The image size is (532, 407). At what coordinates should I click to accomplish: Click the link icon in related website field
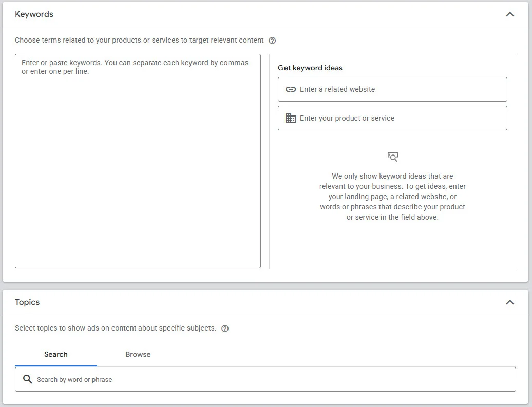(291, 89)
